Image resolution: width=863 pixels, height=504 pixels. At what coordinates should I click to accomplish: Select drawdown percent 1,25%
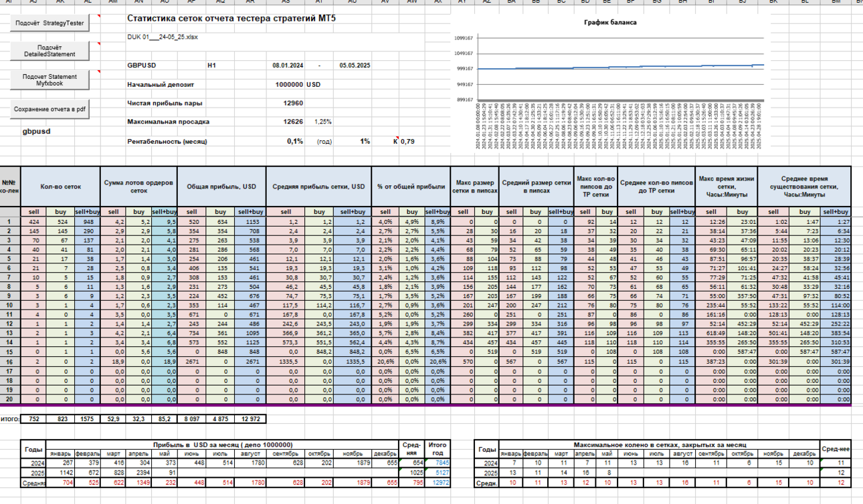point(323,122)
